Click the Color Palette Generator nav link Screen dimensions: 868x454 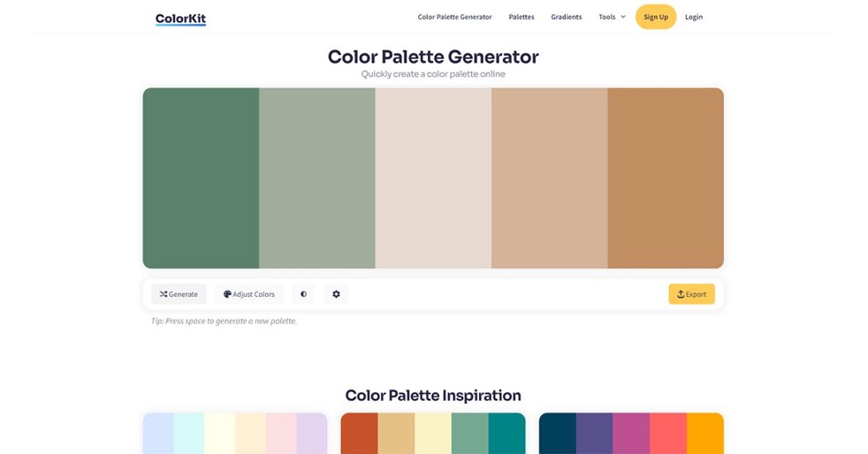[454, 17]
